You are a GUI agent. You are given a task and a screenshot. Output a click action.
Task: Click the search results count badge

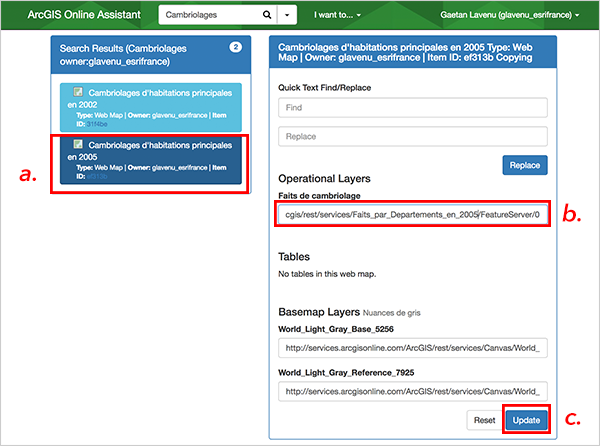coord(235,47)
